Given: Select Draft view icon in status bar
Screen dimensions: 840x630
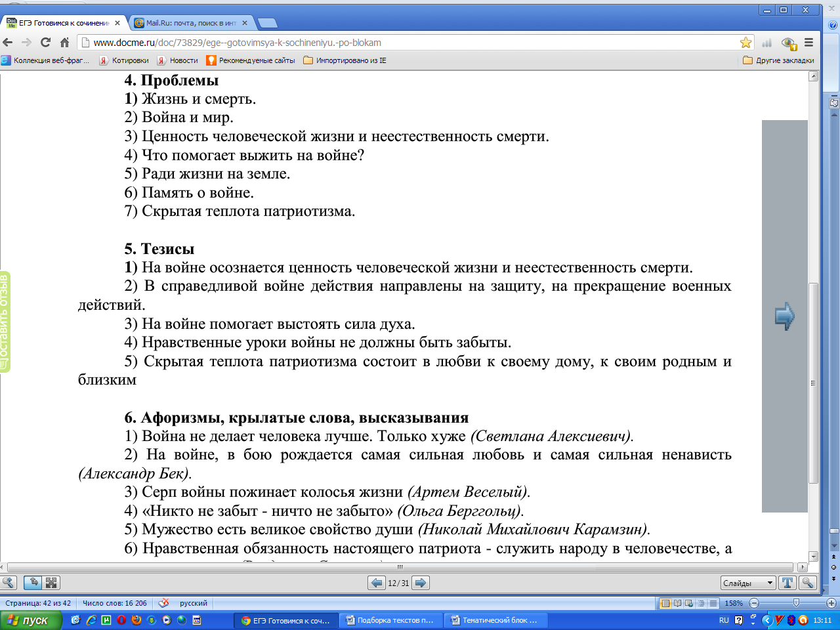Looking at the screenshot, I should point(712,603).
